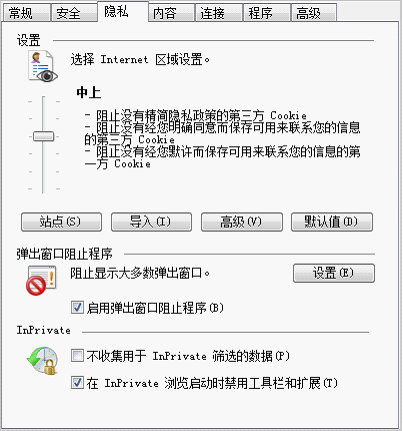Click the top of the privacy slider track
The width and height of the screenshot is (403, 431).
(43, 99)
